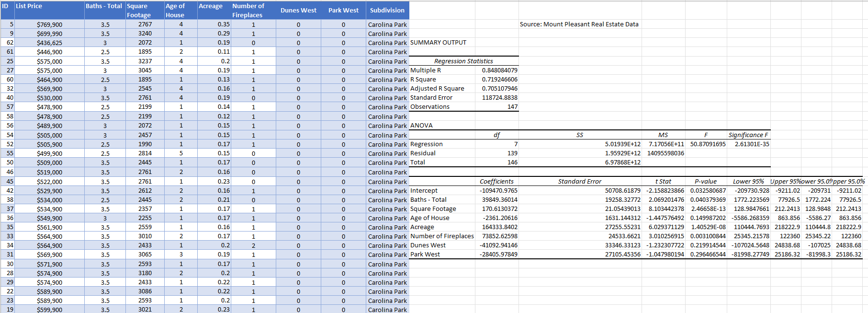Select the Regression Statistics heading
868x313 pixels.
[x=463, y=61]
